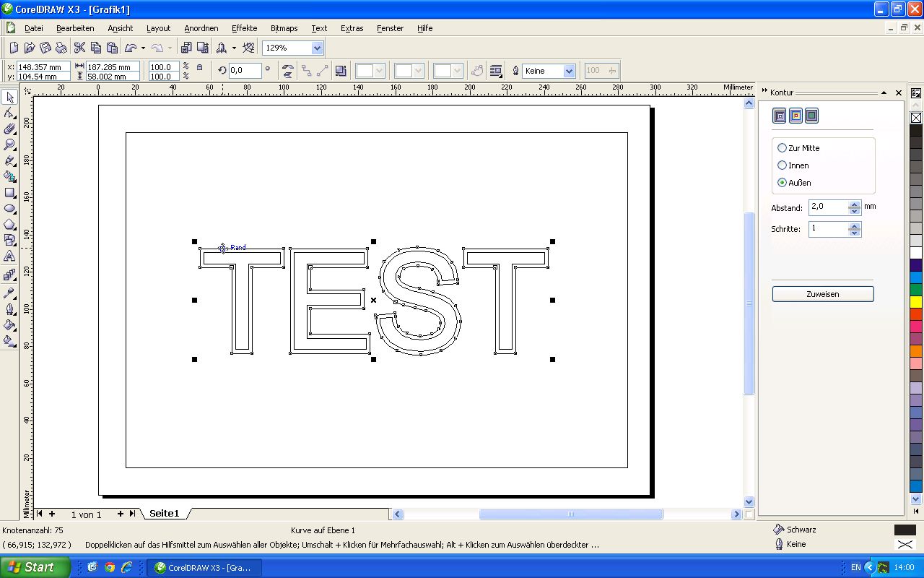924x578 pixels.
Task: Collapse the Kontur docker with arrows
Action: [x=764, y=92]
